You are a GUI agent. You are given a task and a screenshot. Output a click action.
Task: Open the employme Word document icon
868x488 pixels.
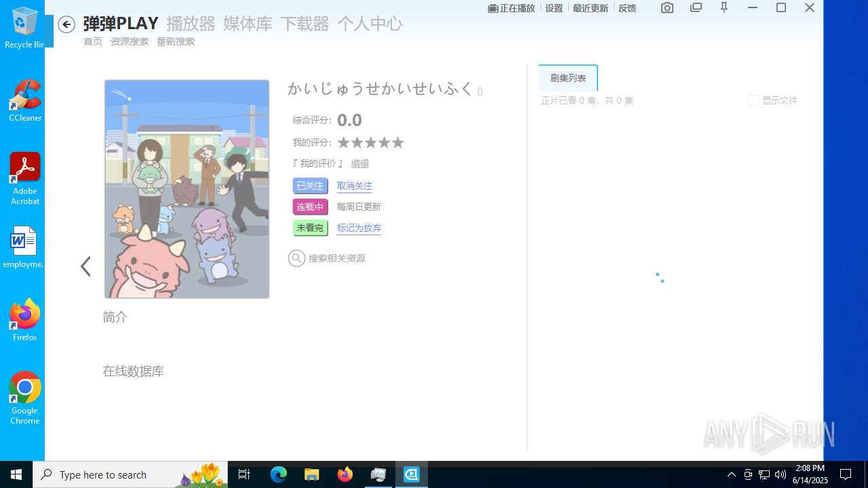[x=24, y=247]
